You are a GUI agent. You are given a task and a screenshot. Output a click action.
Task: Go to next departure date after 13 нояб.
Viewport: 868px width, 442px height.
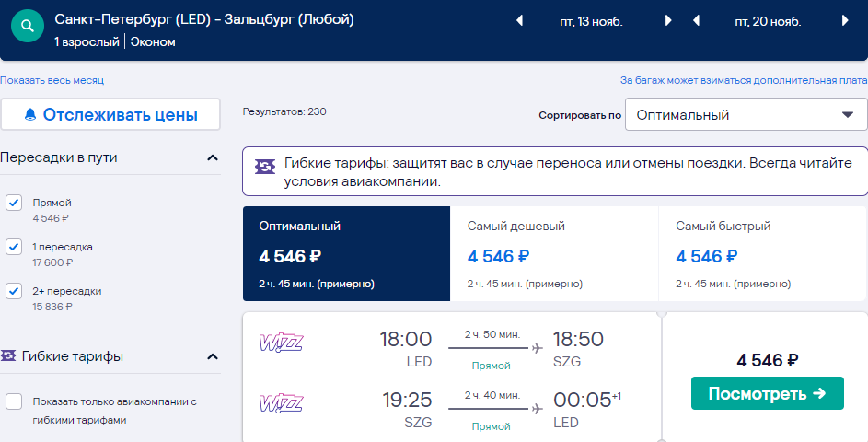click(x=668, y=21)
